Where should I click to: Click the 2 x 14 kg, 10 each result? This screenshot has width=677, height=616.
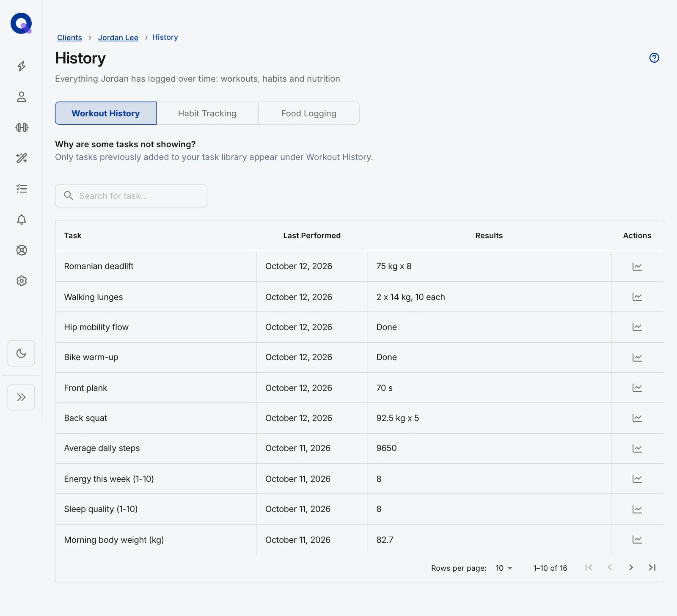tap(411, 297)
